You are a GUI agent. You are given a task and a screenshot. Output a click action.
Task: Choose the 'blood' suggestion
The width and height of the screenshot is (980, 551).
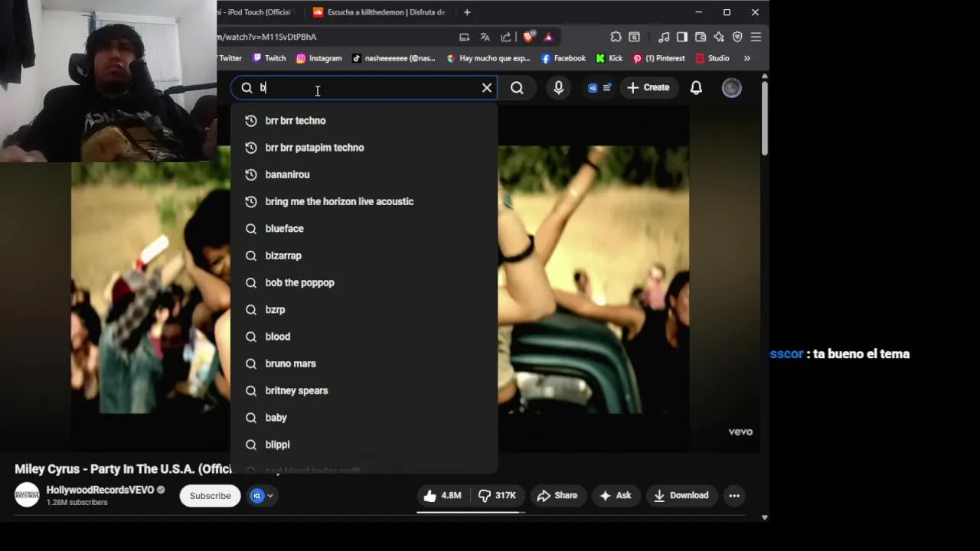click(364, 337)
